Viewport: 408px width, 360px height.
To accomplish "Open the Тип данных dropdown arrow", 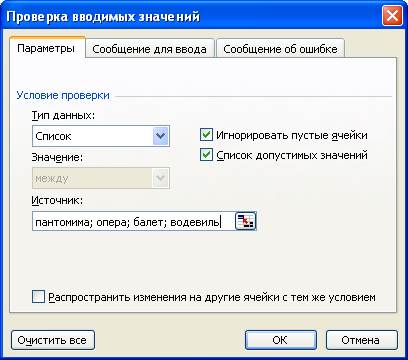I will pos(161,136).
